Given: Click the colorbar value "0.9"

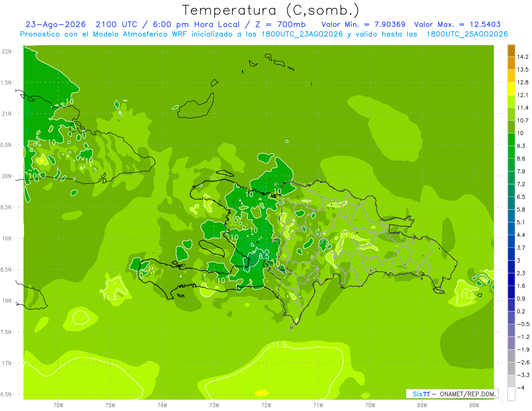Looking at the screenshot, I should (x=521, y=298).
